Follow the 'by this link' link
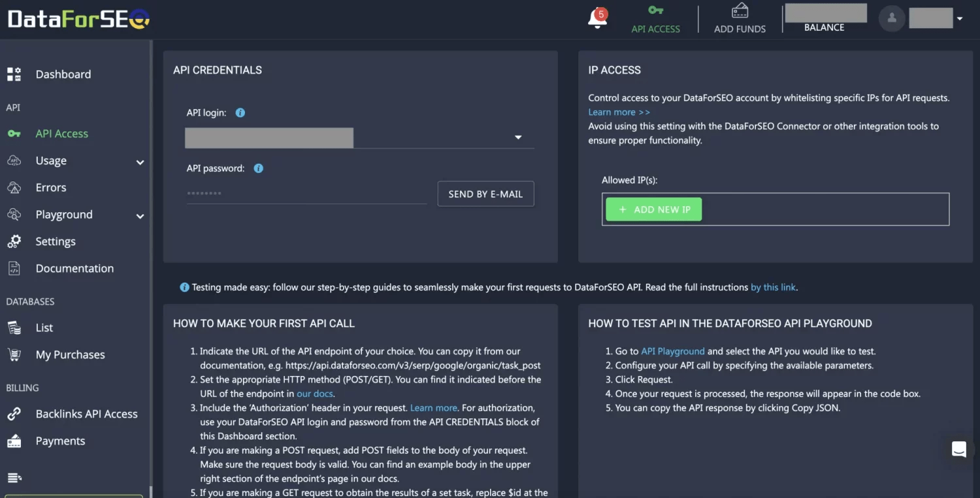The width and height of the screenshot is (980, 498). 774,287
